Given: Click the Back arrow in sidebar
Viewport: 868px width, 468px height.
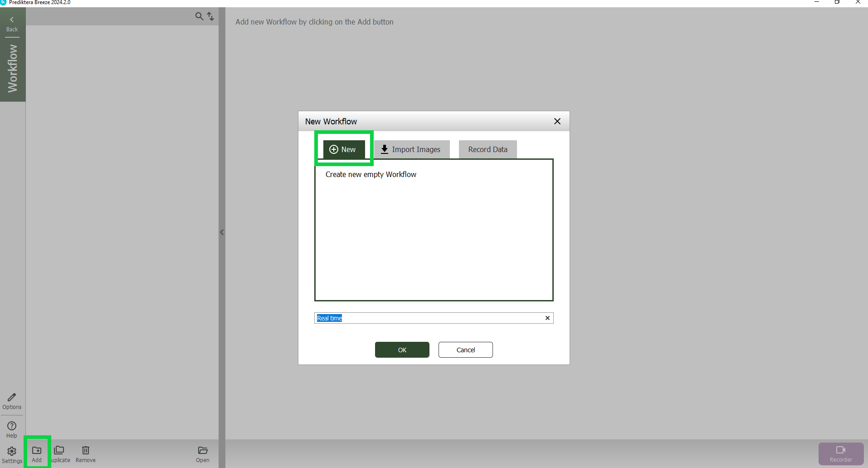Looking at the screenshot, I should (x=12, y=20).
